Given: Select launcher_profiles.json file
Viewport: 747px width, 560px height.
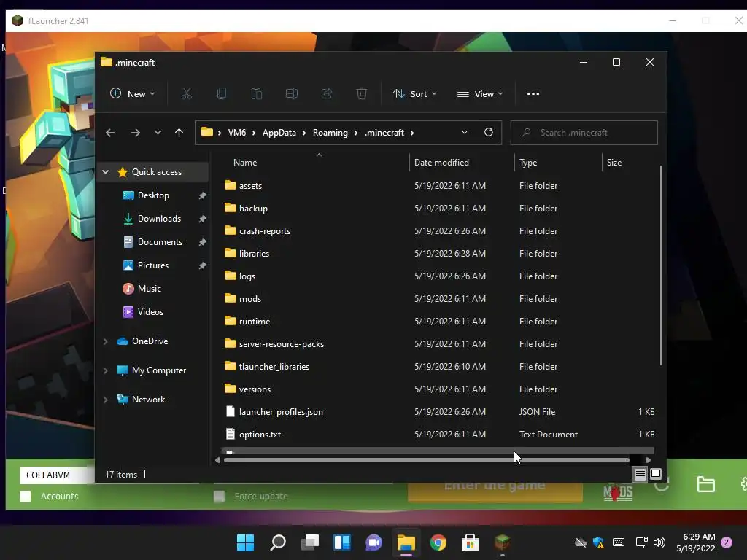Looking at the screenshot, I should pyautogui.click(x=281, y=412).
